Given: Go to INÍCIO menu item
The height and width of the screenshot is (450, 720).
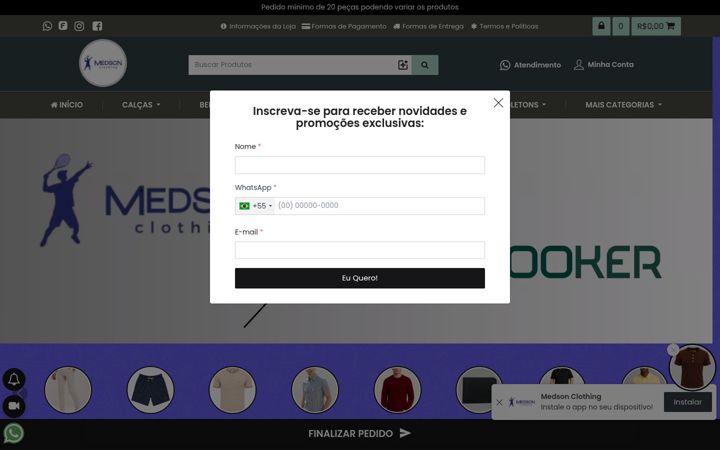Looking at the screenshot, I should (x=67, y=105).
